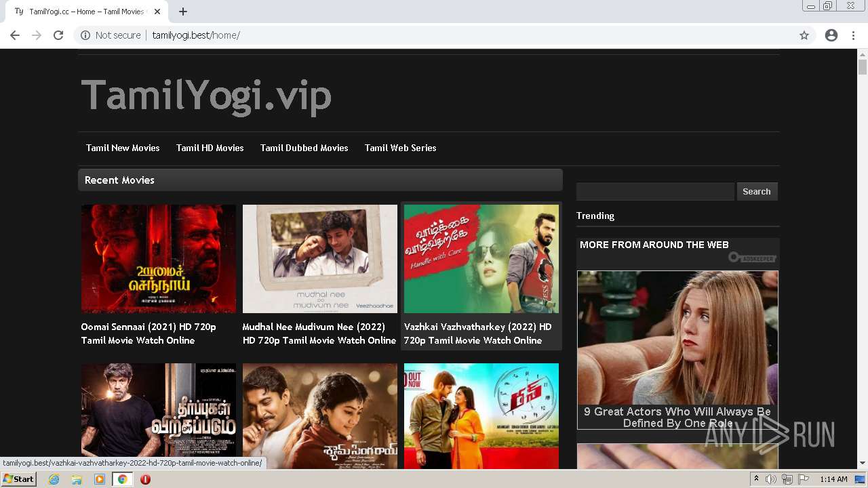Click the page vertical scrollbar thumb
868x488 pixels.
(863, 67)
